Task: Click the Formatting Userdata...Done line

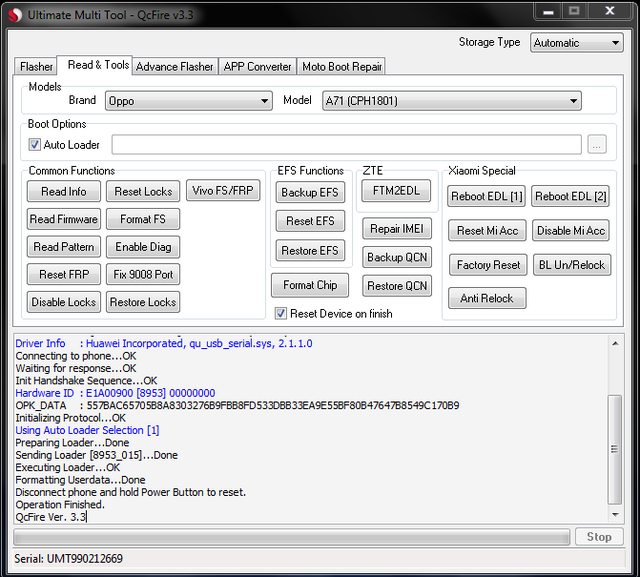Action: (80, 480)
